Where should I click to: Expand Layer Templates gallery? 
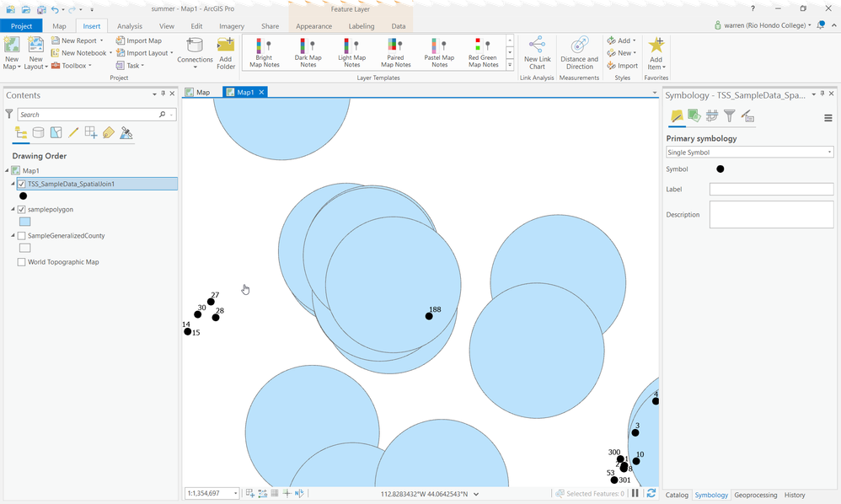510,65
